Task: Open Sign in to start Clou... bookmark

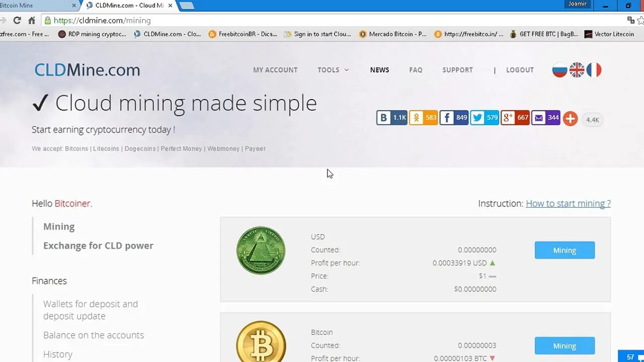Action: (317, 34)
